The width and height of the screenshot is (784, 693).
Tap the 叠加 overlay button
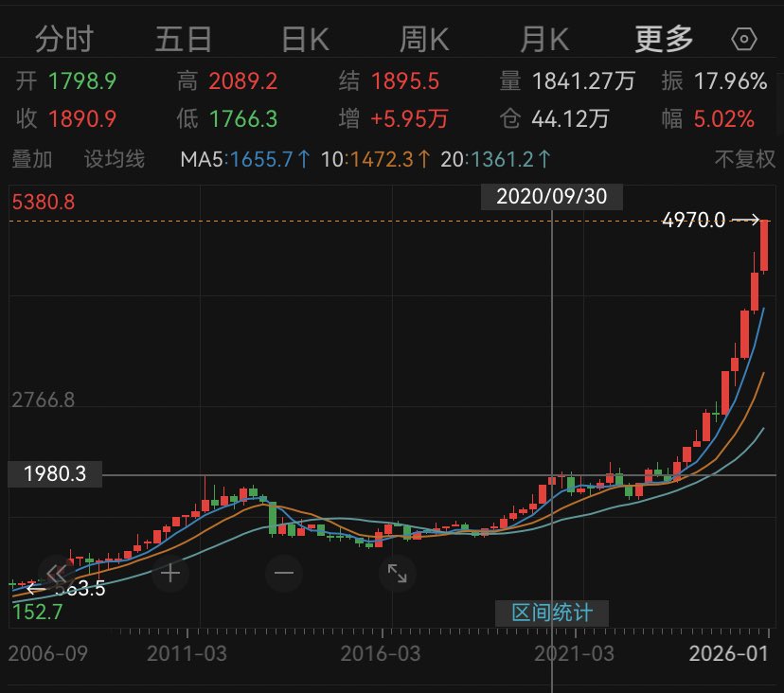tap(32, 159)
